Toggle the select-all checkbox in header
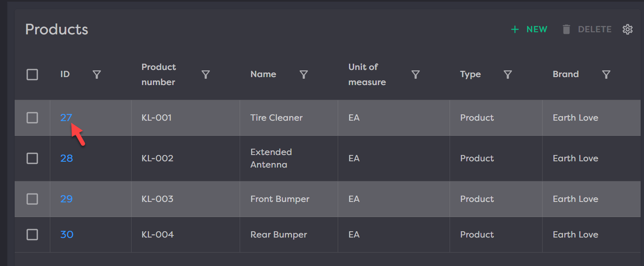The width and height of the screenshot is (644, 266). pyautogui.click(x=32, y=75)
